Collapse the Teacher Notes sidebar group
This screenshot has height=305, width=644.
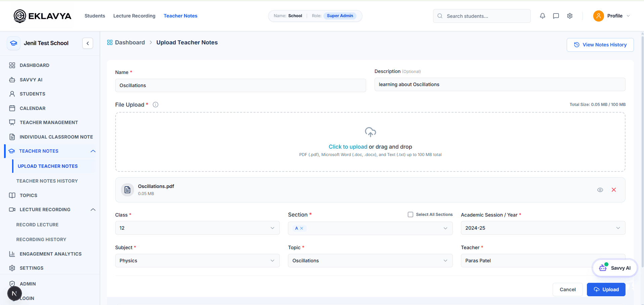click(93, 151)
